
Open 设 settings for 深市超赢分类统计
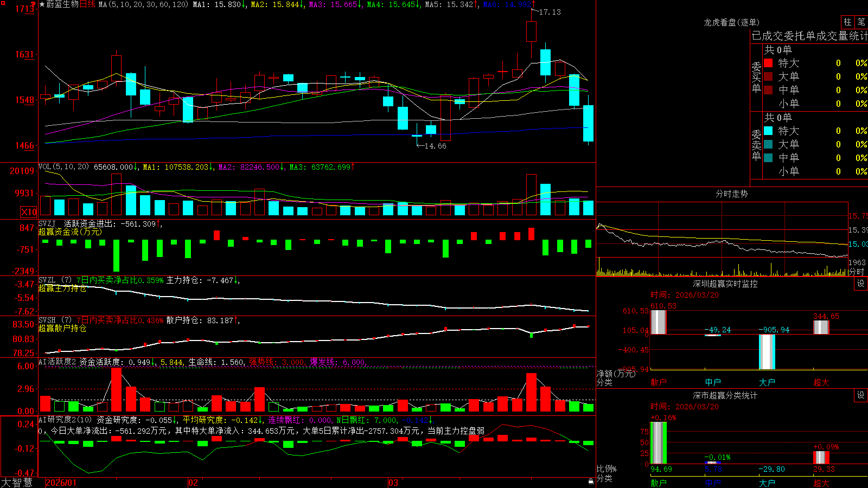click(861, 395)
